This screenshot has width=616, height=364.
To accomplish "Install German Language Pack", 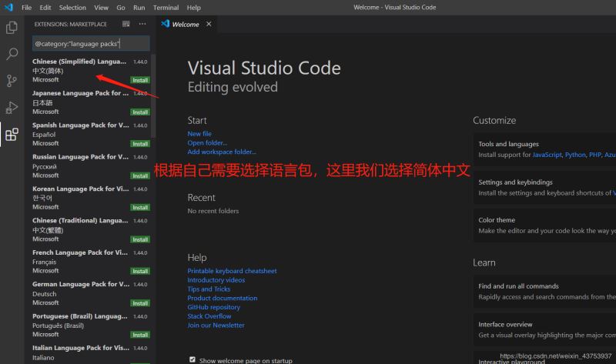I will point(140,303).
